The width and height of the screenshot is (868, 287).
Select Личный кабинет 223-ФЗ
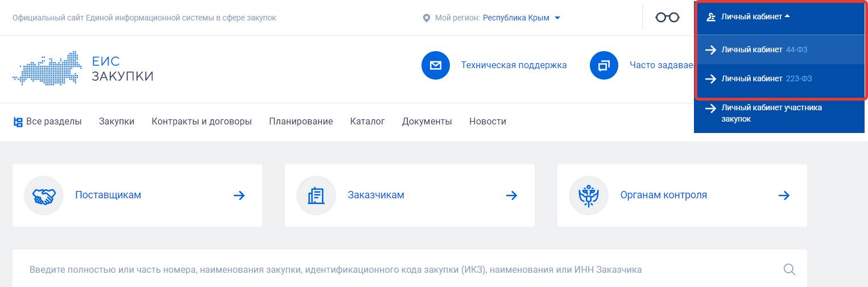coord(779,79)
